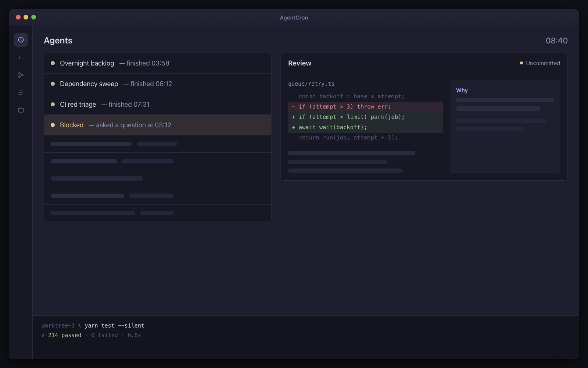The width and height of the screenshot is (588, 368).
Task: Click the Uncommitted status badge
Action: 540,63
